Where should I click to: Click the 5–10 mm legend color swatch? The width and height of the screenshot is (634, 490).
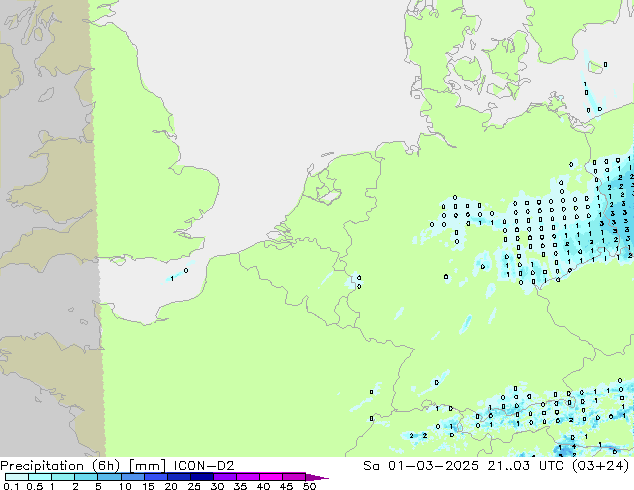point(109,477)
